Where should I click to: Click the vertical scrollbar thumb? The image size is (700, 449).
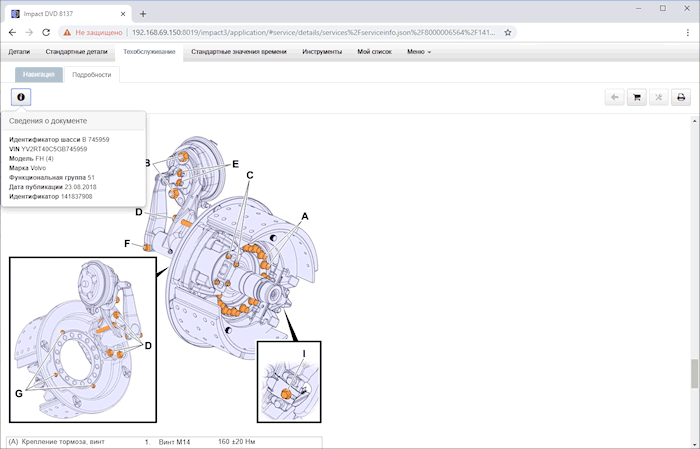(694, 373)
